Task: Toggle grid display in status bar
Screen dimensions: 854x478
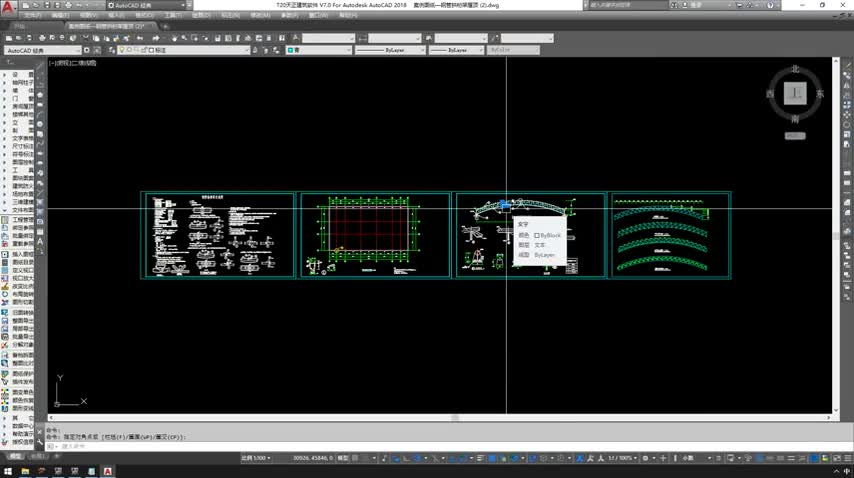Action: 355,458
